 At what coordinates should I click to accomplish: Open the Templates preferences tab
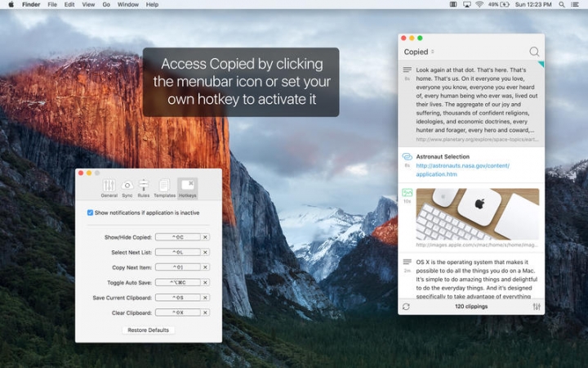coord(164,188)
